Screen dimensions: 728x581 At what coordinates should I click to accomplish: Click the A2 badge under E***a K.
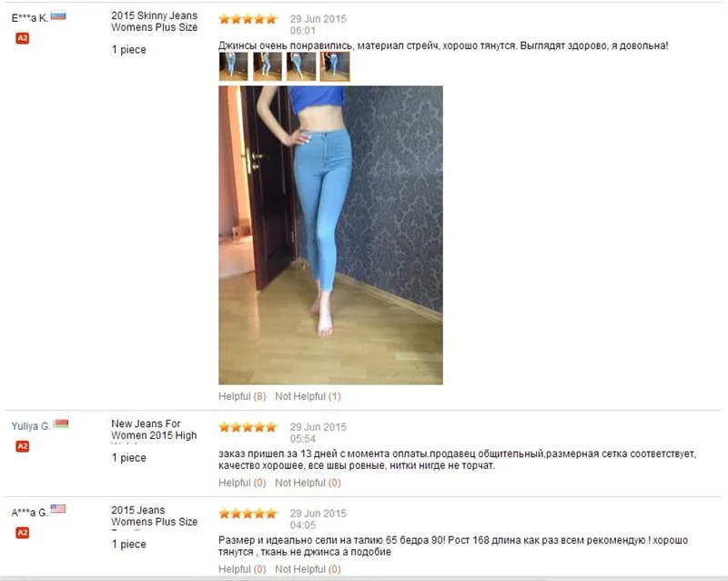tap(22, 38)
